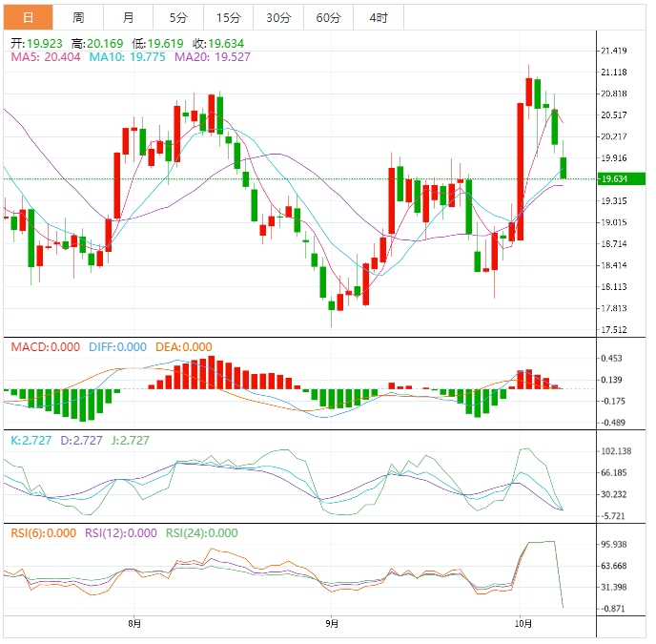Viewport: 656px width, 644px height.
Task: Open the 5分 interval tab
Action: (178, 17)
